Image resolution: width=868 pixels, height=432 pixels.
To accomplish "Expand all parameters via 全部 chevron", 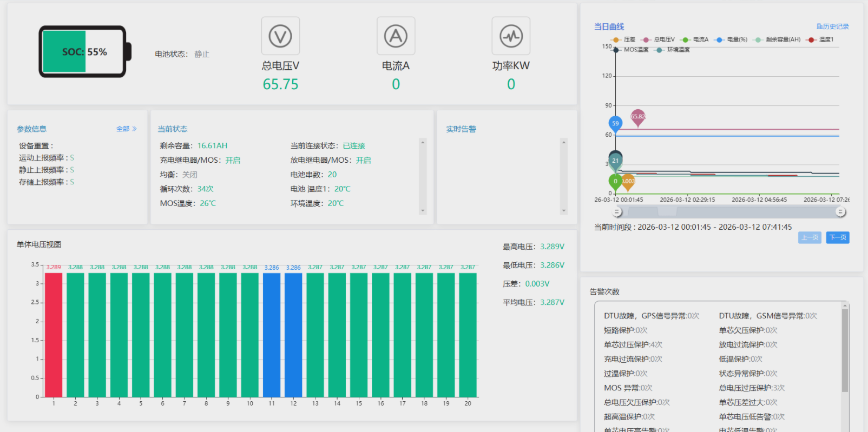I will click(127, 129).
